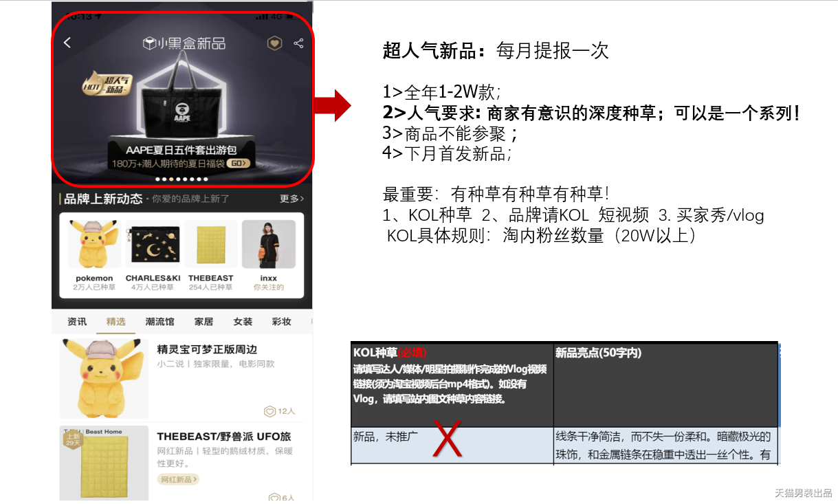Select the 2万人已种草 count under pokemon
Image resolution: width=838 pixels, height=504 pixels.
(94, 287)
